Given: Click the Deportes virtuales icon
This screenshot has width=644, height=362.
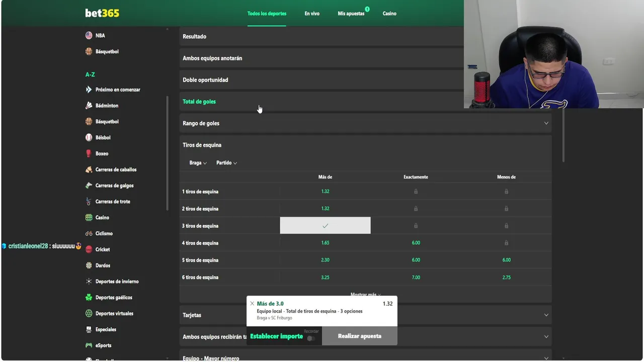Looking at the screenshot, I should click(x=89, y=313).
